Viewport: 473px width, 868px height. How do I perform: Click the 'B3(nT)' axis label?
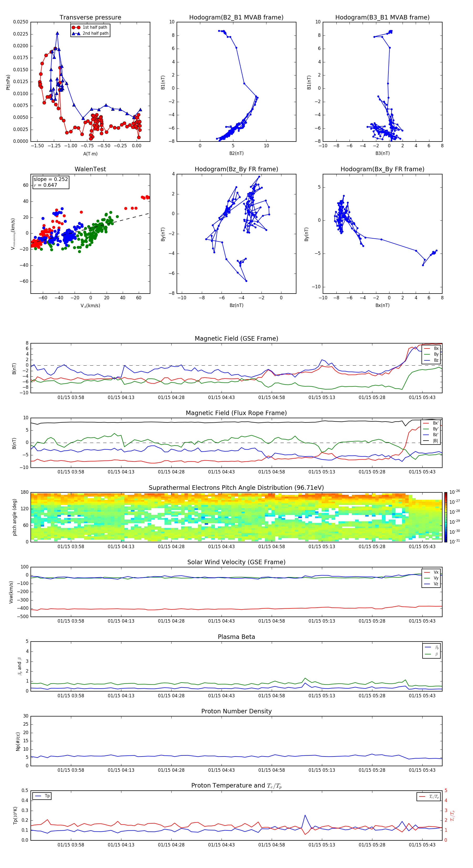[x=382, y=153]
